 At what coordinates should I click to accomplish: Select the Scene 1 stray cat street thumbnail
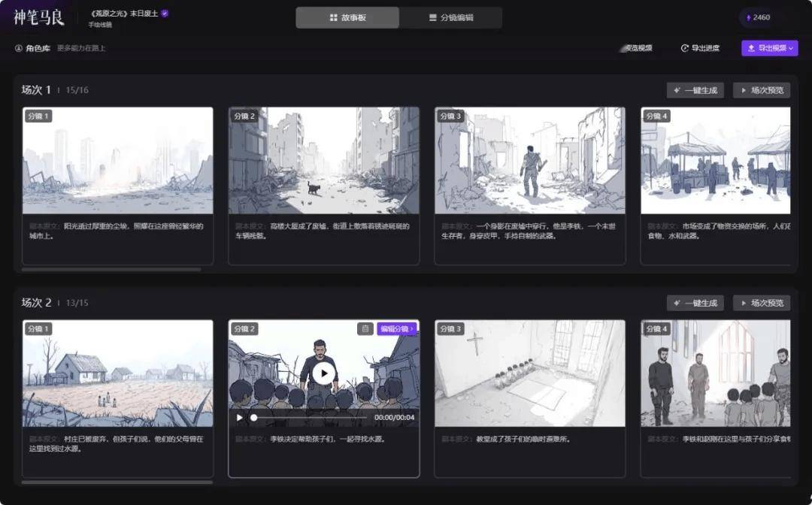tap(323, 160)
